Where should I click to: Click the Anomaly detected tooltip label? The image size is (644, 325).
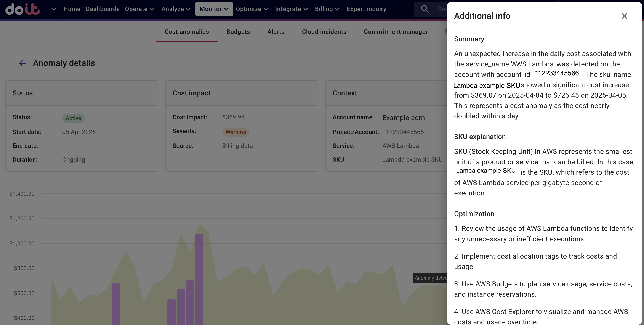430,278
